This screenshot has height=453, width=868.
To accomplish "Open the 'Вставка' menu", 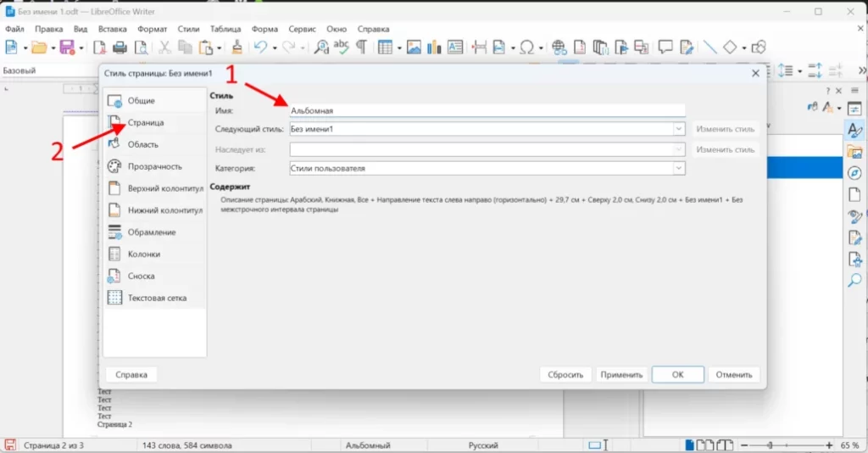I will [x=113, y=29].
